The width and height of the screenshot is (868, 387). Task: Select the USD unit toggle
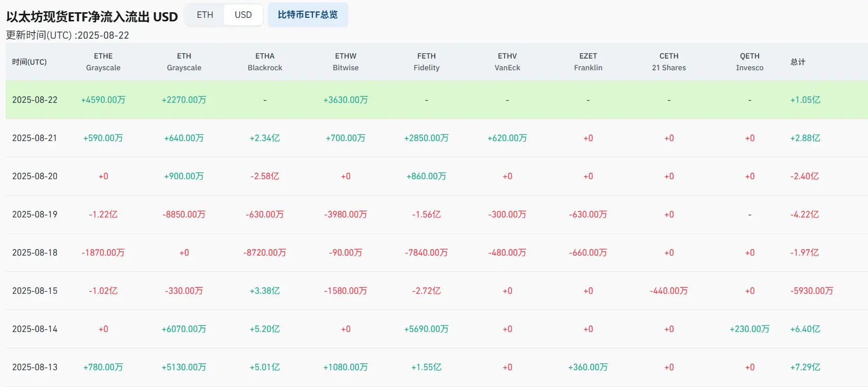click(243, 15)
